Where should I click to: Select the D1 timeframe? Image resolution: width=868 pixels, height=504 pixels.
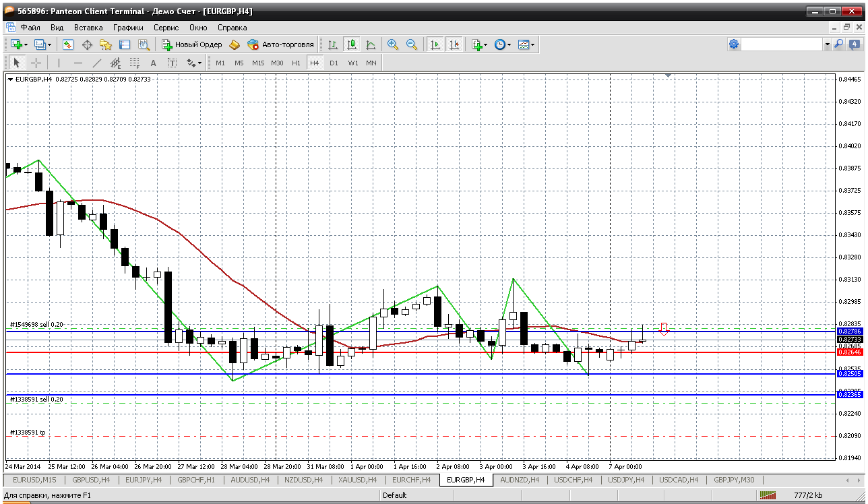tap(334, 63)
